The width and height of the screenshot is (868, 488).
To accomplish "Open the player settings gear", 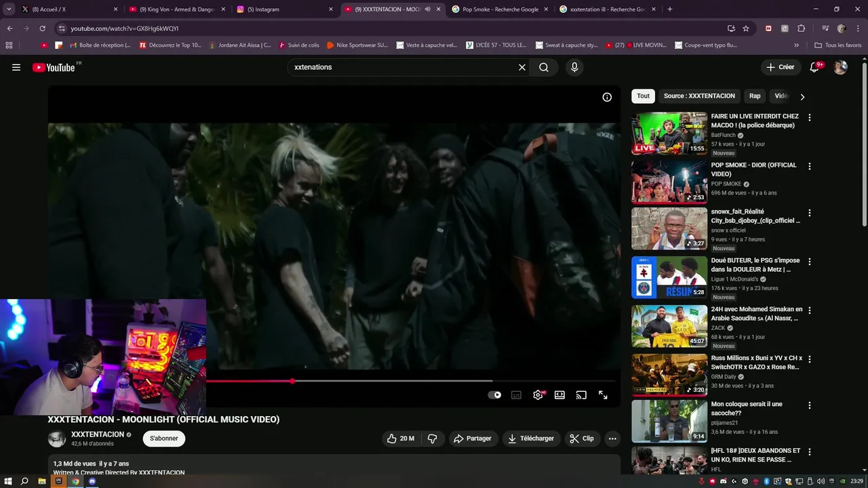I will 538,395.
